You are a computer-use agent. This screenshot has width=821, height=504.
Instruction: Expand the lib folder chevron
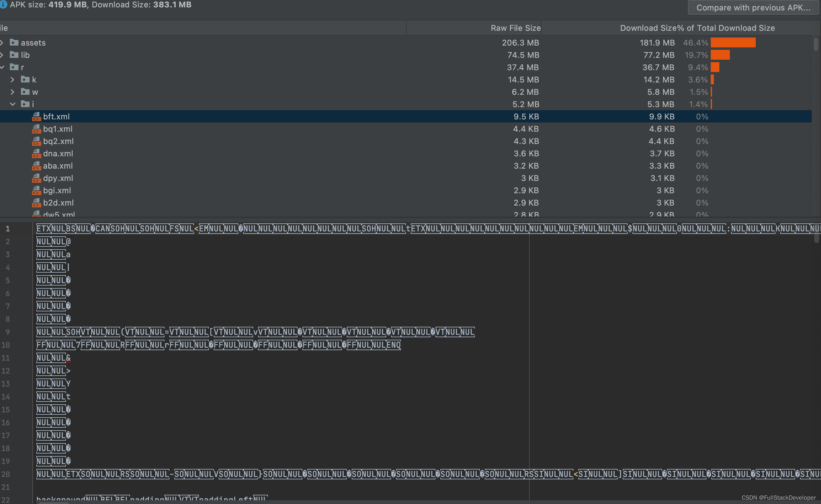2,55
